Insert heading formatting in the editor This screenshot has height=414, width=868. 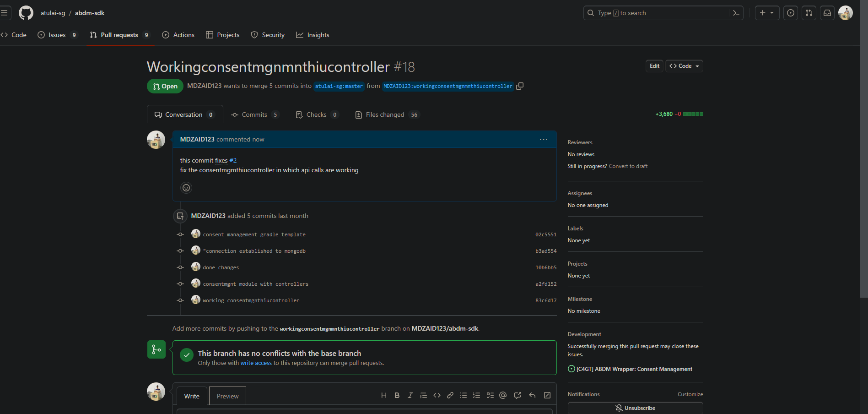[384, 396]
